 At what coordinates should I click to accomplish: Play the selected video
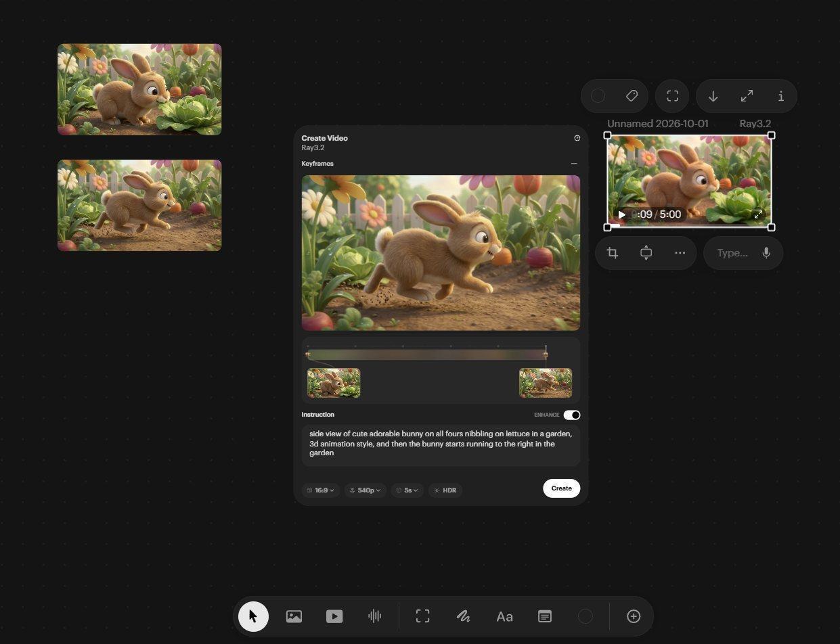[x=622, y=215]
